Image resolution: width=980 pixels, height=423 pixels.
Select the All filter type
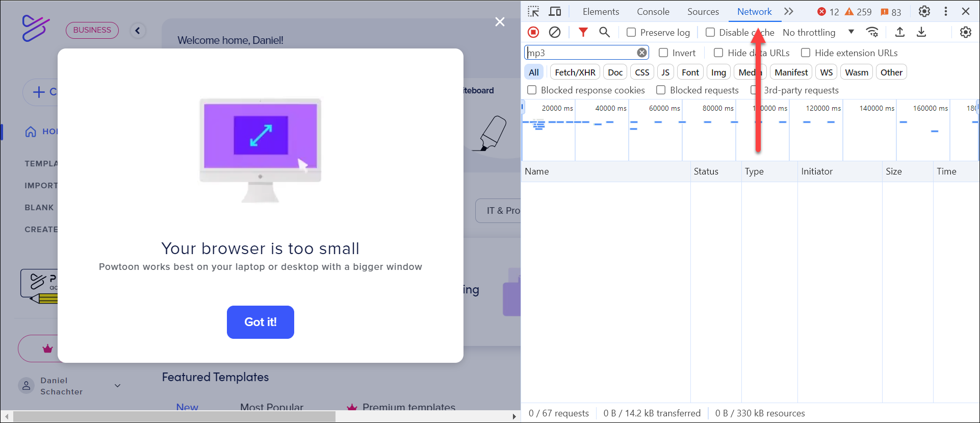534,72
